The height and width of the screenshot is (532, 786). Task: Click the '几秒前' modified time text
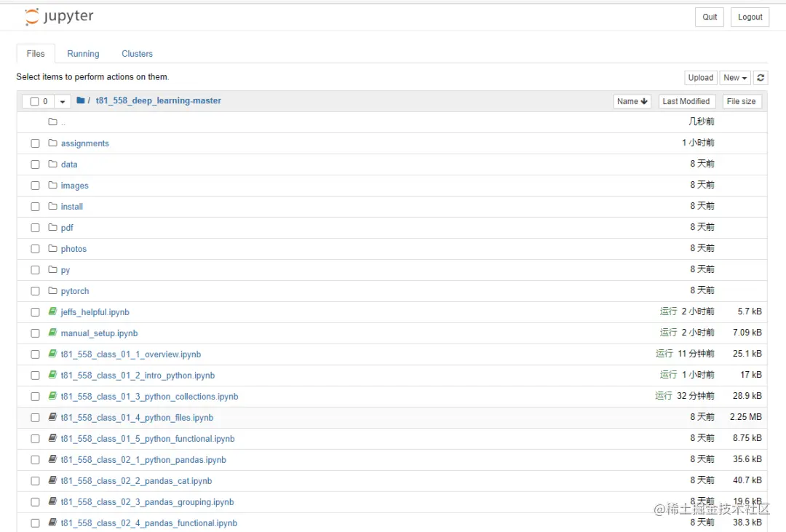coord(702,122)
